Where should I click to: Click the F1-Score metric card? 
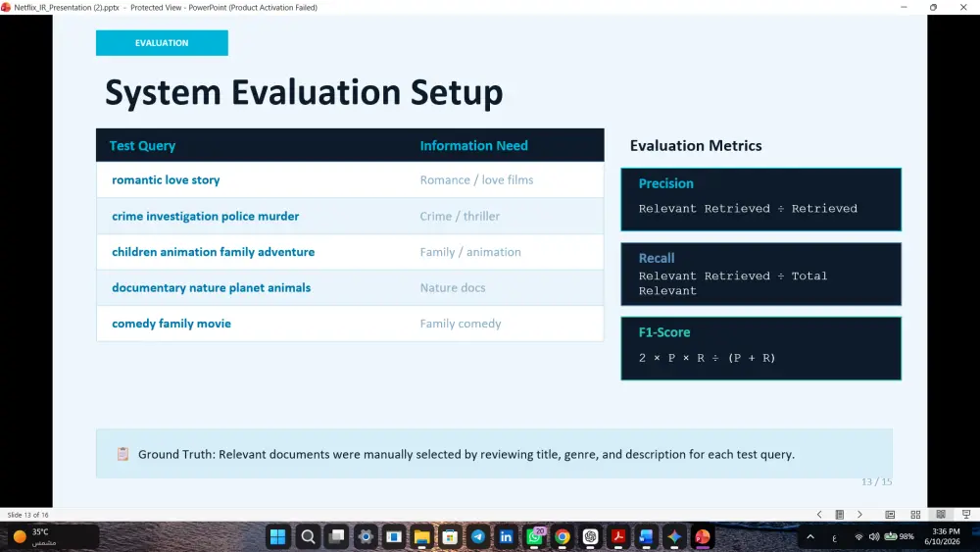point(760,348)
